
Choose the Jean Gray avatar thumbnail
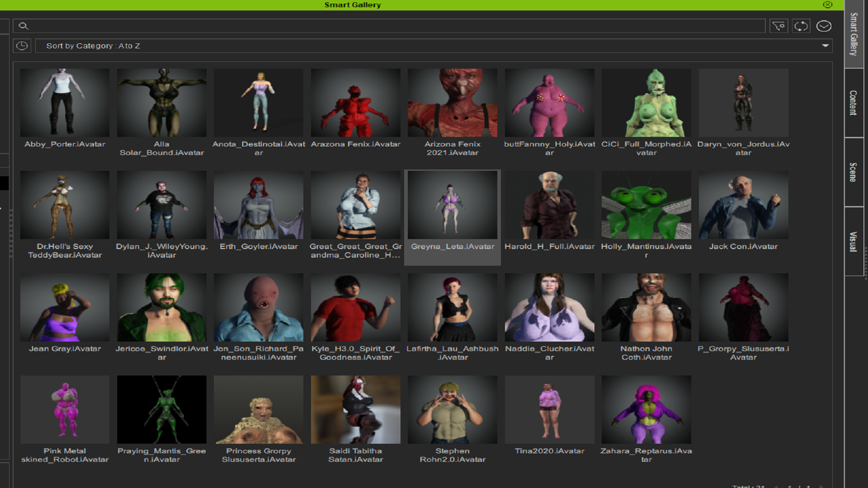pyautogui.click(x=65, y=307)
